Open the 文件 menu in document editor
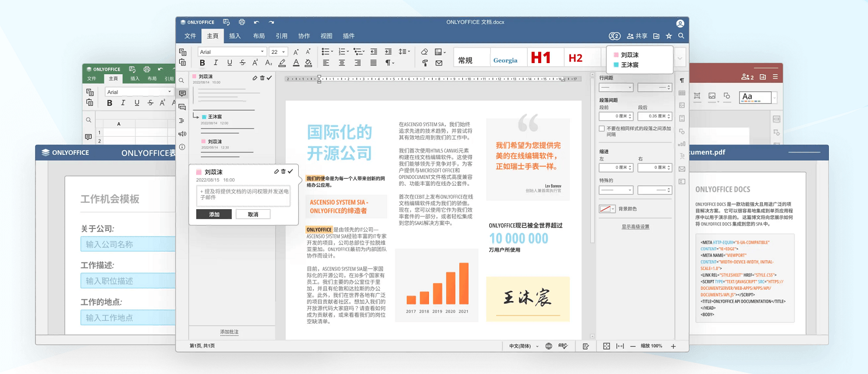Image resolution: width=868 pixels, height=374 pixels. [190, 36]
